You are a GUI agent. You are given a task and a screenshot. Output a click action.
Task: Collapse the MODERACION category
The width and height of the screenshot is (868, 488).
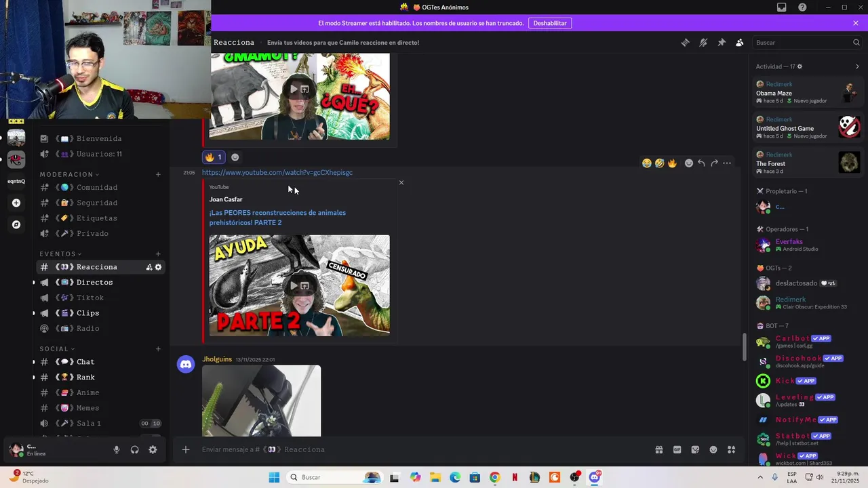(69, 174)
